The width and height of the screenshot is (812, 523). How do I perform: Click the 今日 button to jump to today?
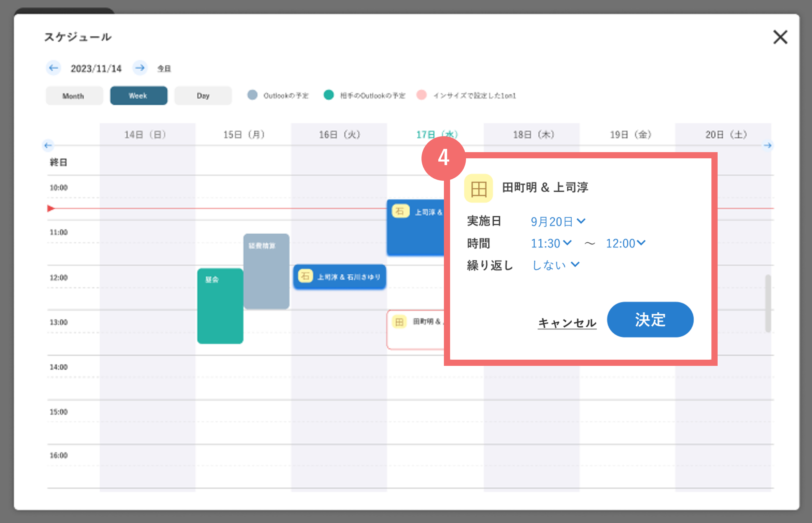[164, 69]
